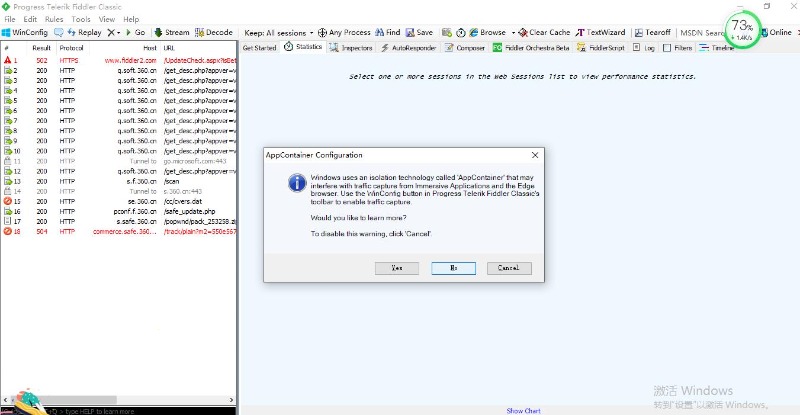The image size is (800, 415).
Task: Switch to the Statistics tab
Action: [x=303, y=47]
